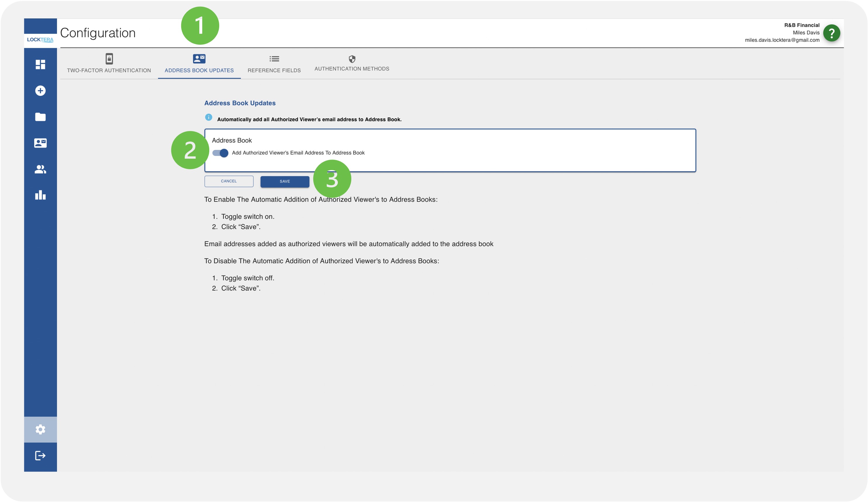Open the users group sidebar icon
Screen dimensions: 868x502
(x=40, y=169)
